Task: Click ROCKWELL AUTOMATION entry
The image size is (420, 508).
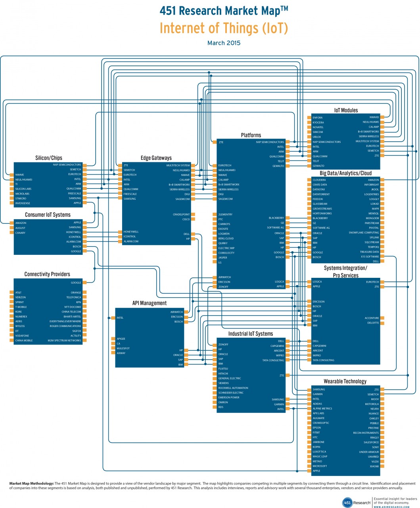Action: coord(233,388)
